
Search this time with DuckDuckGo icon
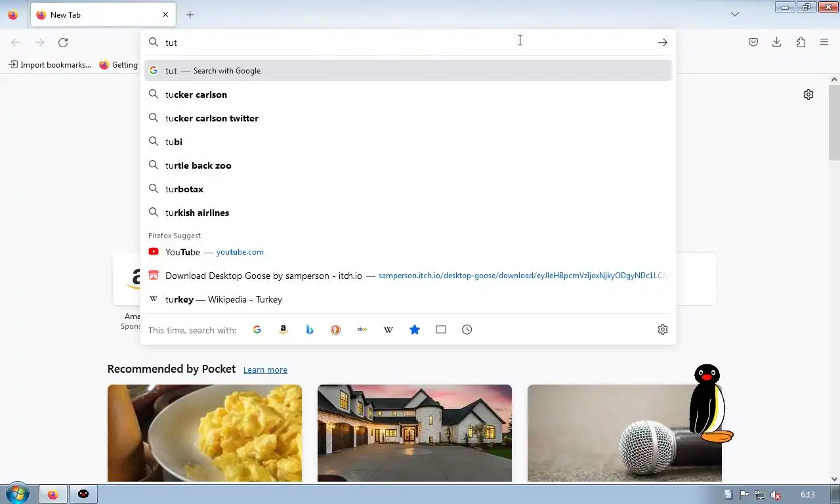point(336,329)
